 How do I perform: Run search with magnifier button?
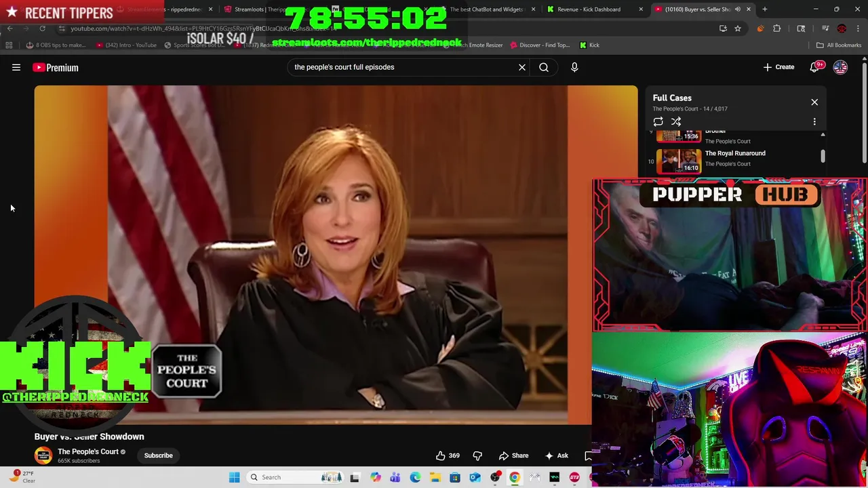[x=544, y=67]
